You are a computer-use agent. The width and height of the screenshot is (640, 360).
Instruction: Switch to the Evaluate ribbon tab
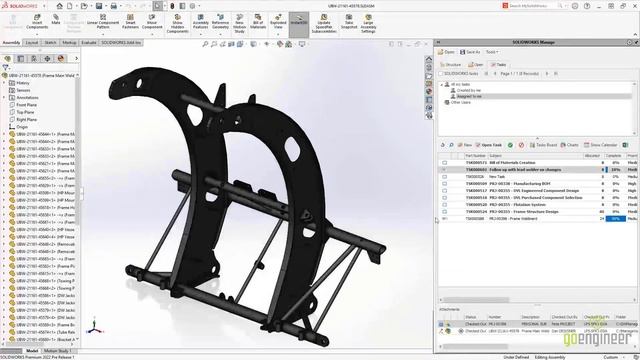coord(89,42)
